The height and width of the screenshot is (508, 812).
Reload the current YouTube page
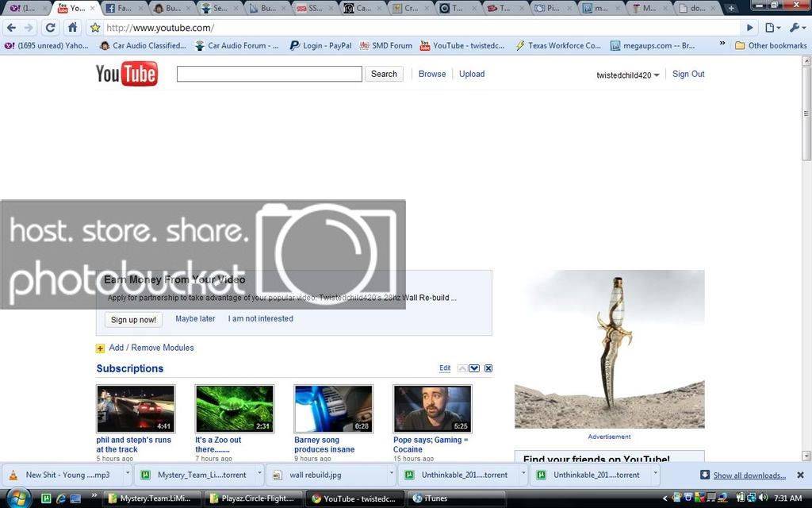(50, 28)
